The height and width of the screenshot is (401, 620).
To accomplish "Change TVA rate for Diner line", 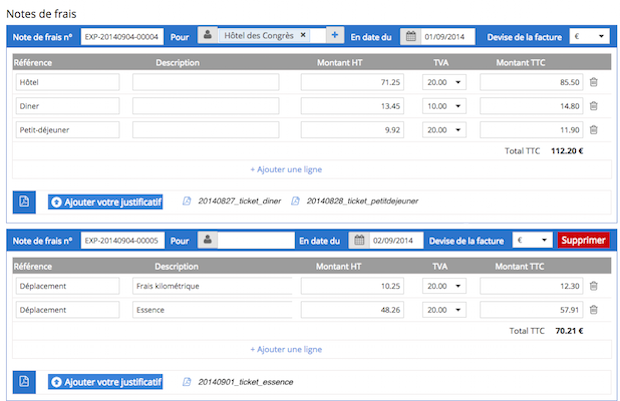I will [445, 106].
